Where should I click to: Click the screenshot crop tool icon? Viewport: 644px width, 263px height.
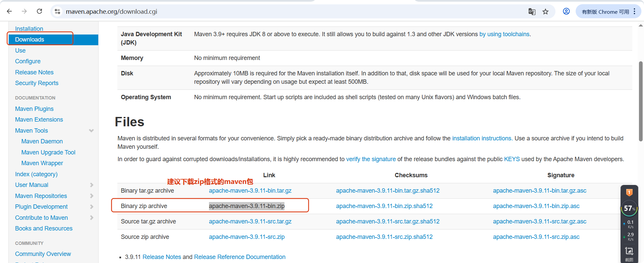629,251
